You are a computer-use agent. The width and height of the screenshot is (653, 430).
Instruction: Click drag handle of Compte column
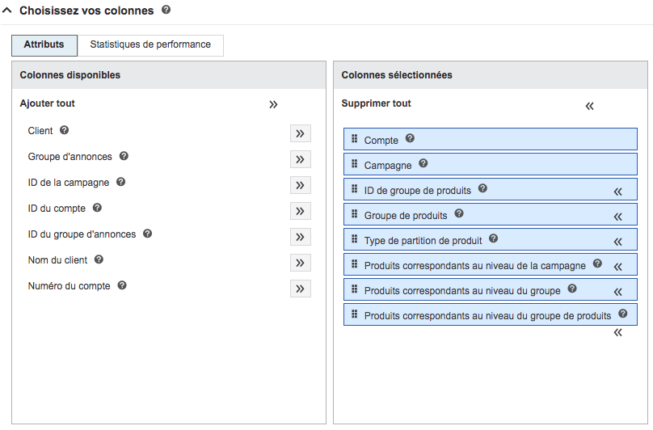354,139
